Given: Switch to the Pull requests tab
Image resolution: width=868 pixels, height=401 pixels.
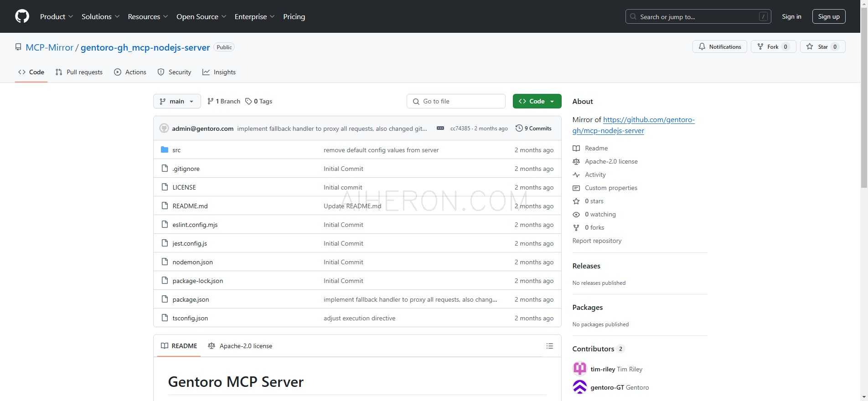Looking at the screenshot, I should [79, 72].
